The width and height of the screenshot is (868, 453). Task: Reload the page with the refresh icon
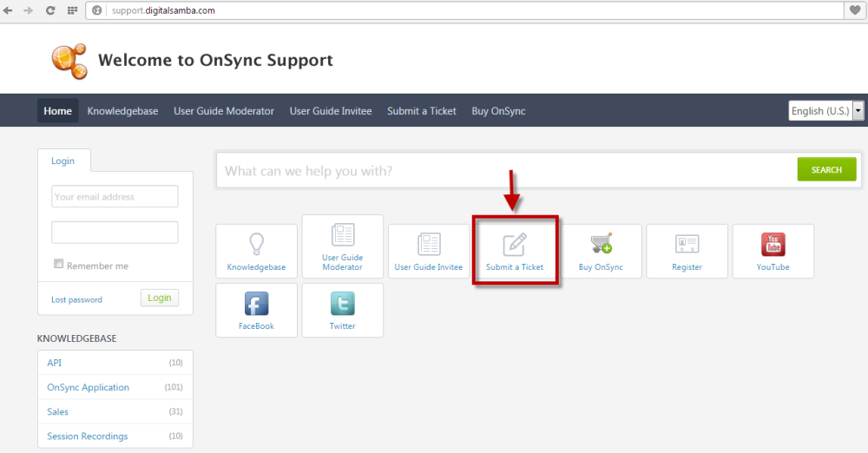coord(50,10)
